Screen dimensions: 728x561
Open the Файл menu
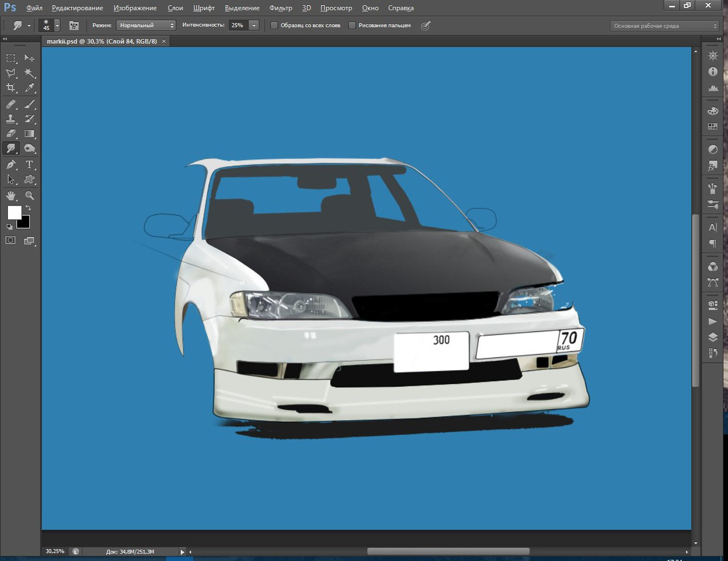[x=34, y=8]
